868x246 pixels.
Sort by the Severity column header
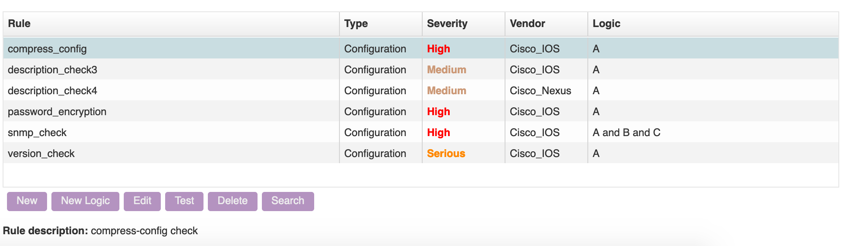coord(447,24)
